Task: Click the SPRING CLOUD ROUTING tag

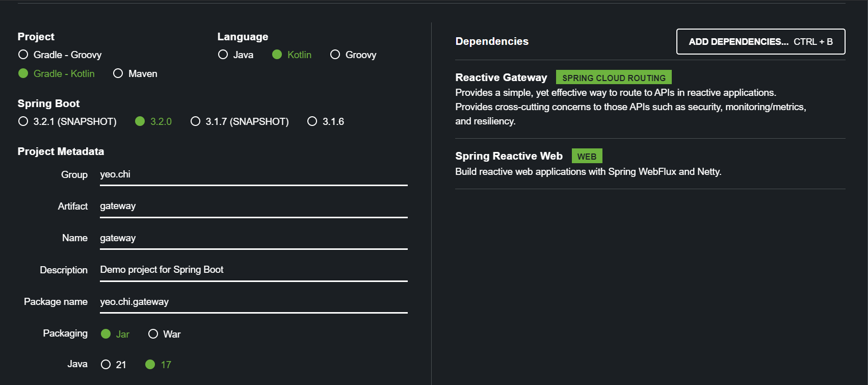Action: pos(614,78)
